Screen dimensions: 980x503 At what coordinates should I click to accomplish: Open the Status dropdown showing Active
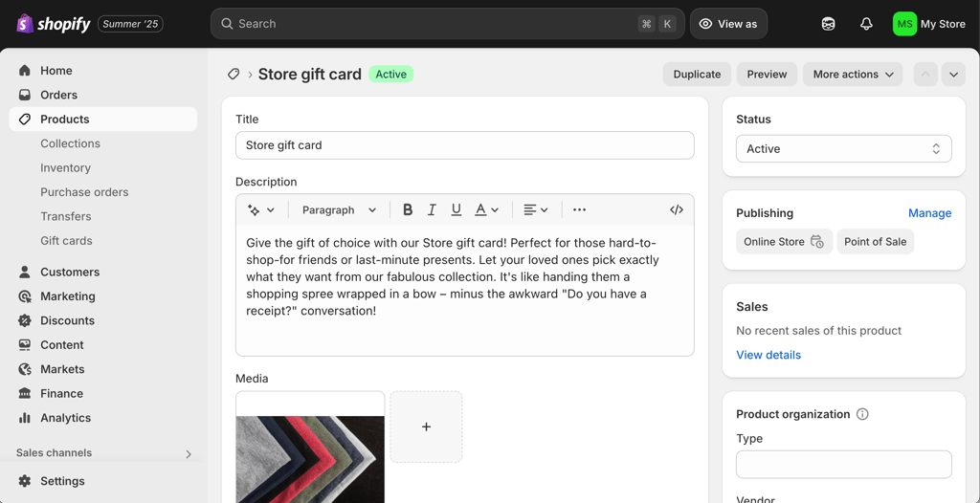click(844, 149)
